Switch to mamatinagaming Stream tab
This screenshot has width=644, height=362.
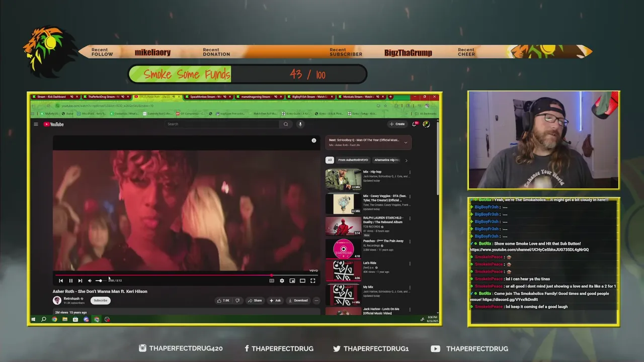coord(259,97)
